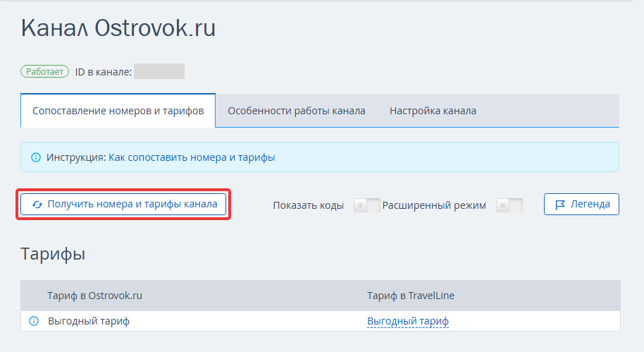Click the ID в канале label
644x352 pixels.
click(104, 72)
